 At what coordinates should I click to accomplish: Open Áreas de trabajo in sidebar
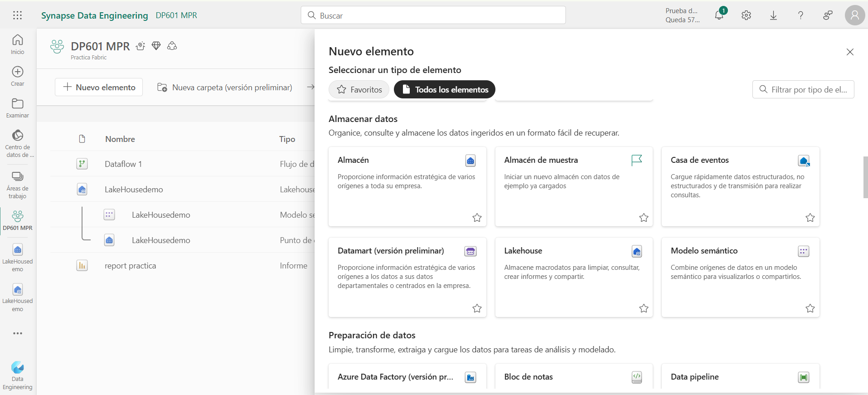click(18, 185)
